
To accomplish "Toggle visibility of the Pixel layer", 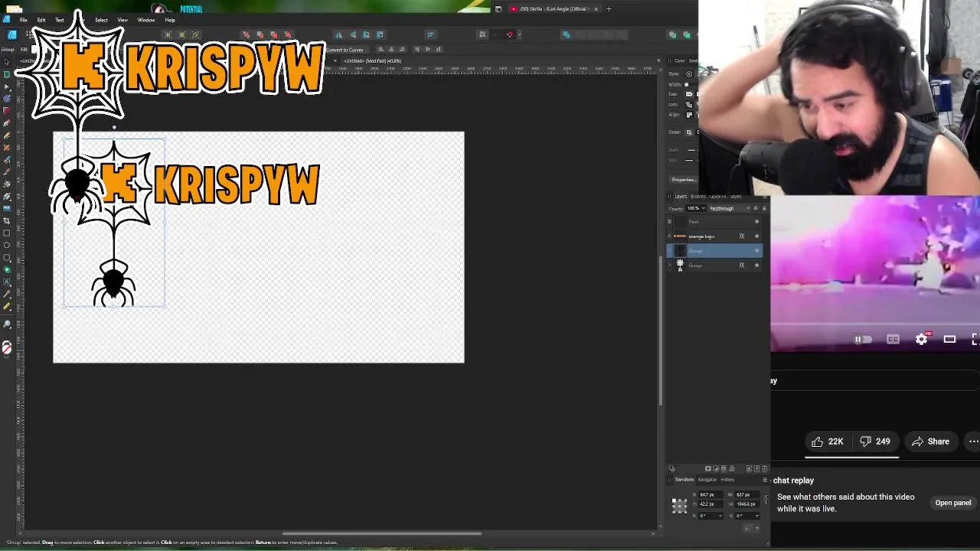I will pyautogui.click(x=756, y=222).
